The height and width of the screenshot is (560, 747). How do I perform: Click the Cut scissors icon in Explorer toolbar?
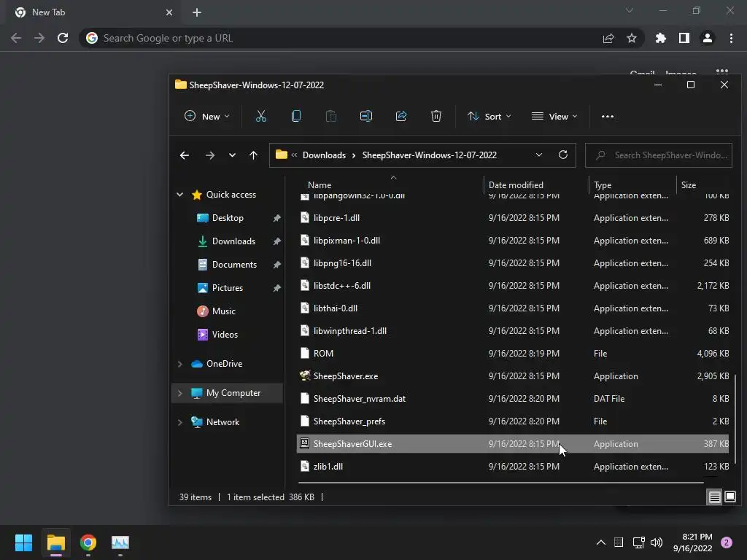click(260, 116)
